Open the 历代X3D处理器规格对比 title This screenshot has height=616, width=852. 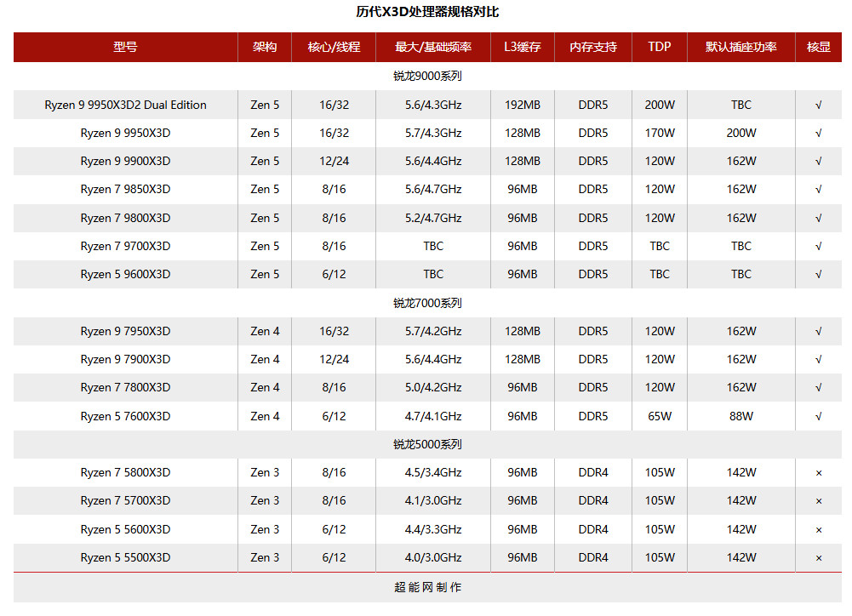426,12
